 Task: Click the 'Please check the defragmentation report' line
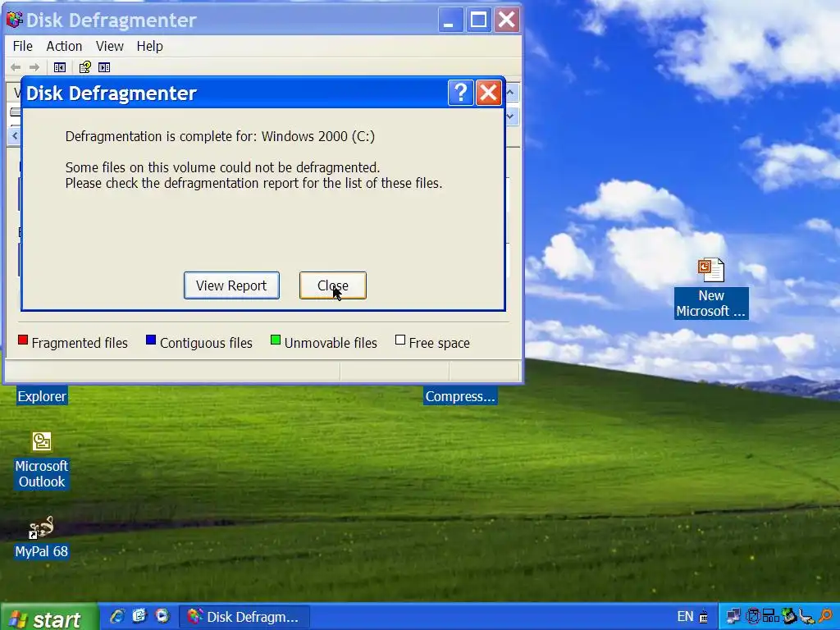coord(254,183)
